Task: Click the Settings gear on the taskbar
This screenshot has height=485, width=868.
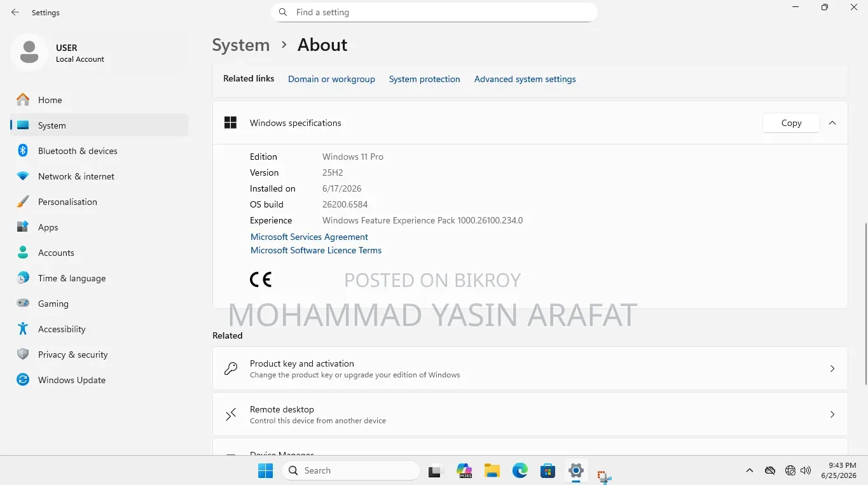Action: (576, 471)
